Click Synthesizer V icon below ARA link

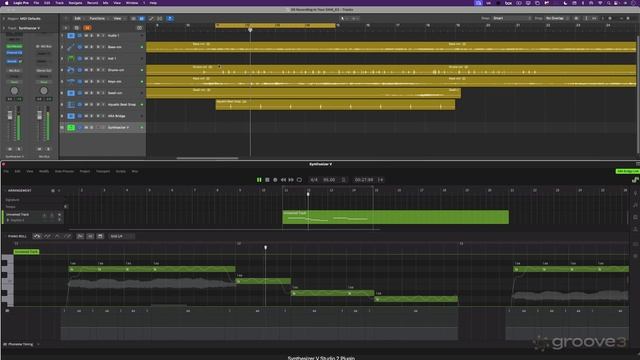[635, 180]
